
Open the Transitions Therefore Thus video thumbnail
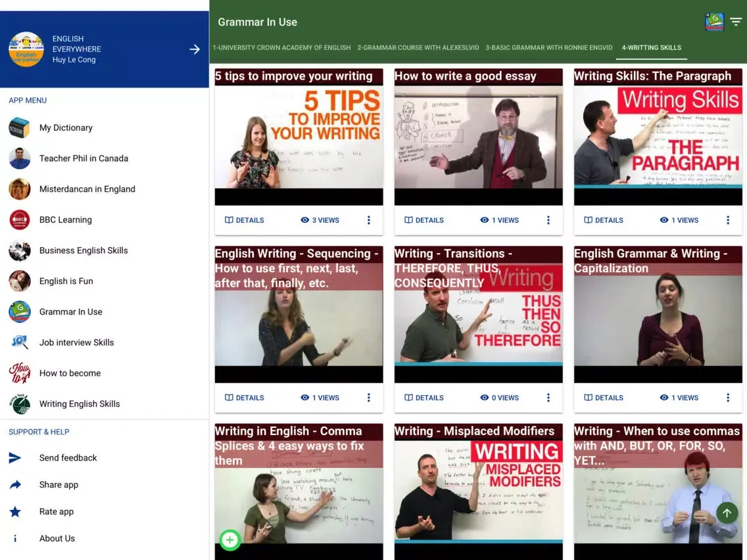[x=478, y=314]
